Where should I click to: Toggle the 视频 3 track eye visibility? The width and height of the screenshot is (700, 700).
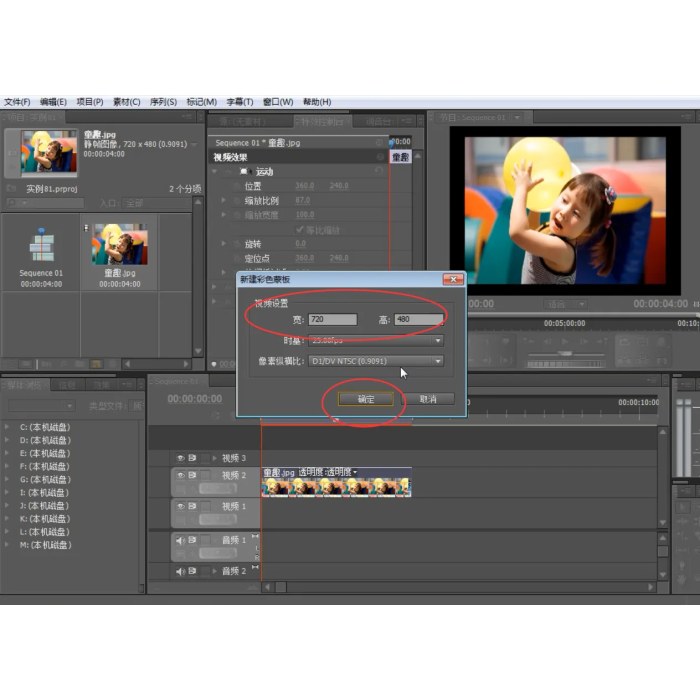180,458
